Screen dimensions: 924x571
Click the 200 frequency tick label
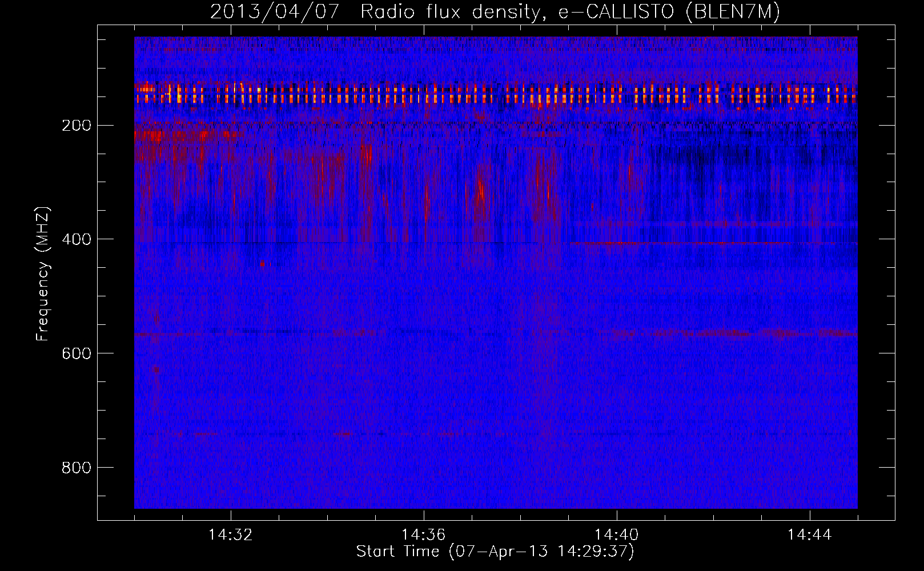[76, 126]
